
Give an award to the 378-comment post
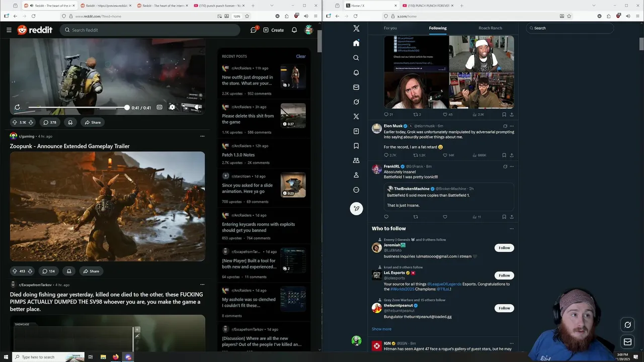click(x=70, y=122)
